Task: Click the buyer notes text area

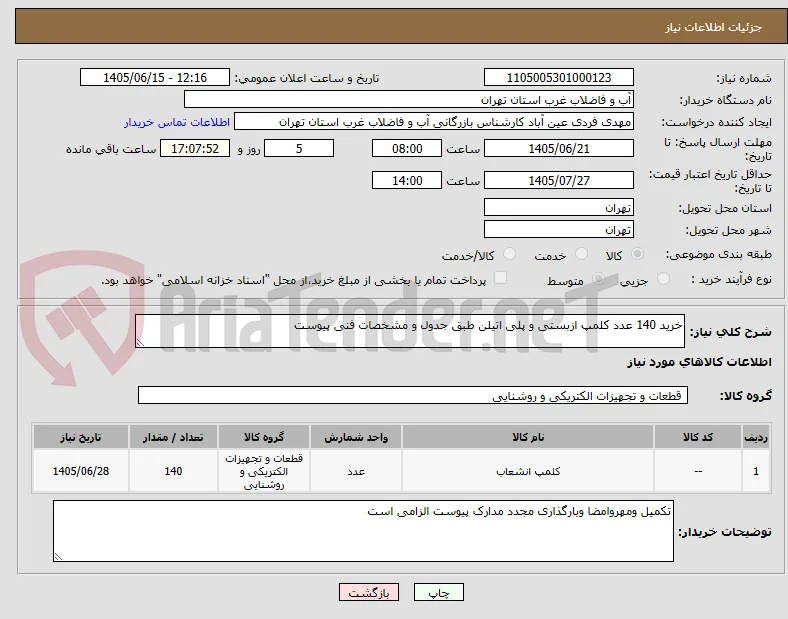Action: [363, 531]
